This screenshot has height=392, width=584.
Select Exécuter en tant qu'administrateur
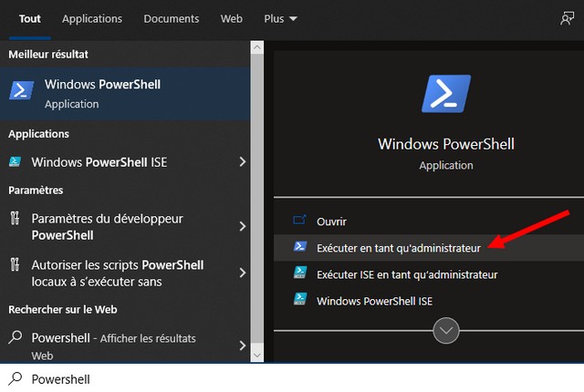coord(429,248)
